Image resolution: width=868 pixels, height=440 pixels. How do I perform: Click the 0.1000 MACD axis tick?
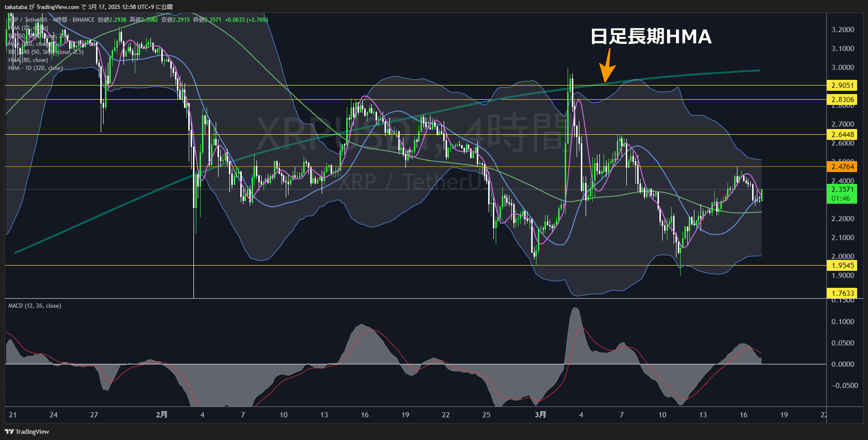pyautogui.click(x=843, y=322)
